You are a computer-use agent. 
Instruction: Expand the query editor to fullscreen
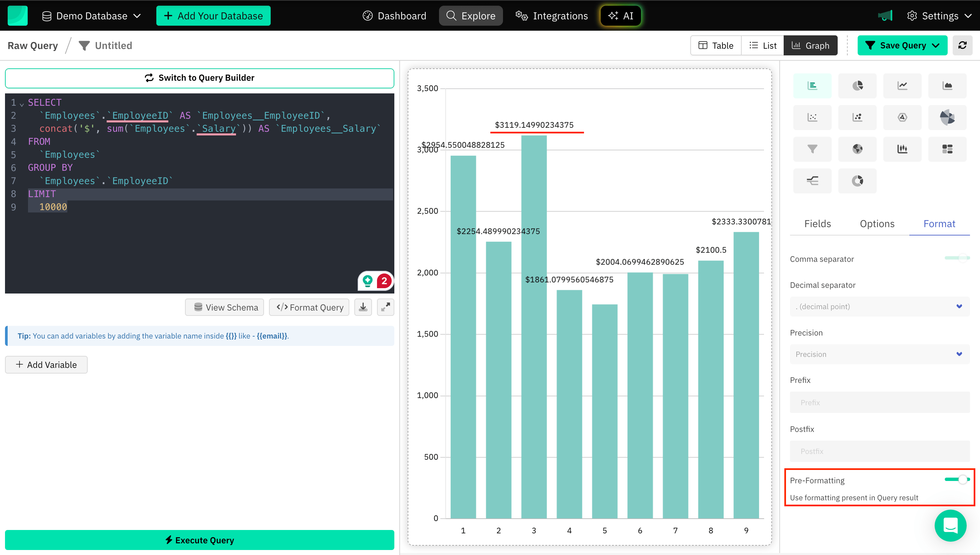[385, 307]
